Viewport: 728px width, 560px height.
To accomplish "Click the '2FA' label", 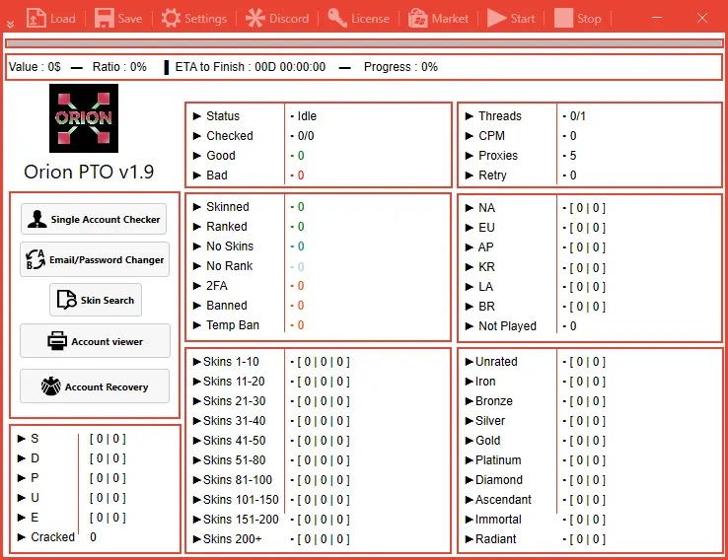I will (x=217, y=286).
